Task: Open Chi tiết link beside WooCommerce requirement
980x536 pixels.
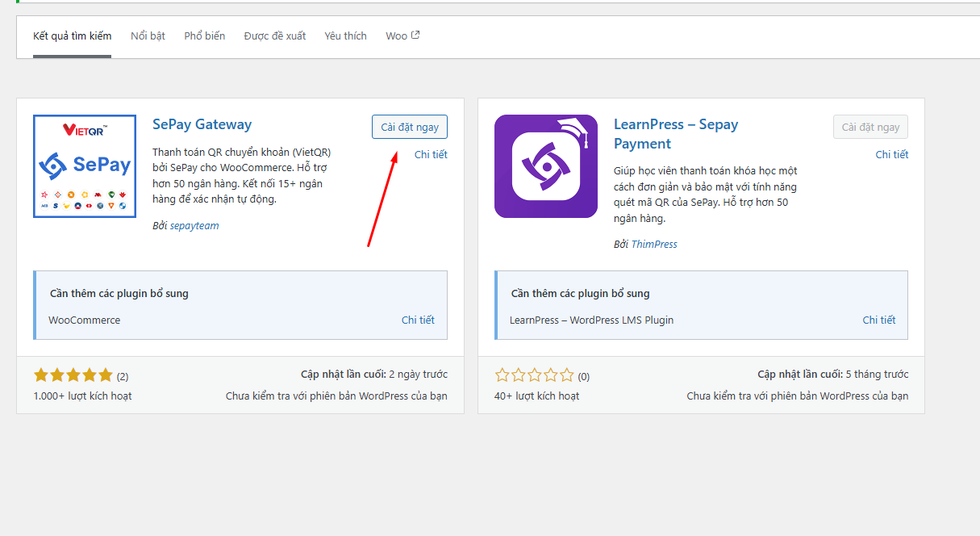Action: 418,320
